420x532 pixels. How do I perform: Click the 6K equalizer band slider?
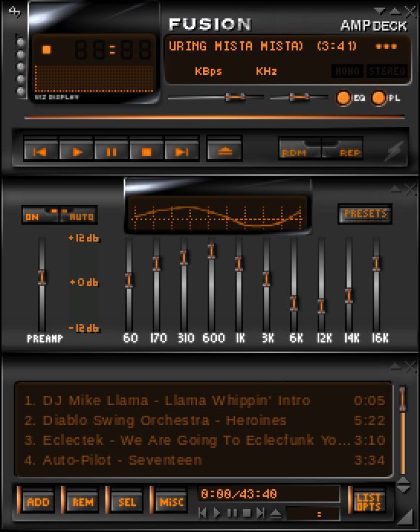pos(294,303)
